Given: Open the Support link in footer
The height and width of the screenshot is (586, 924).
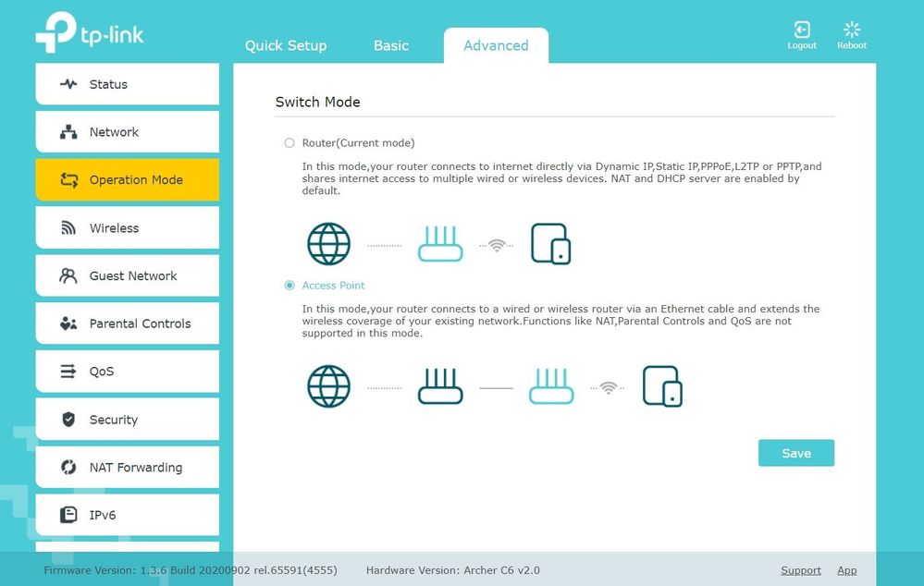Looking at the screenshot, I should (x=801, y=570).
